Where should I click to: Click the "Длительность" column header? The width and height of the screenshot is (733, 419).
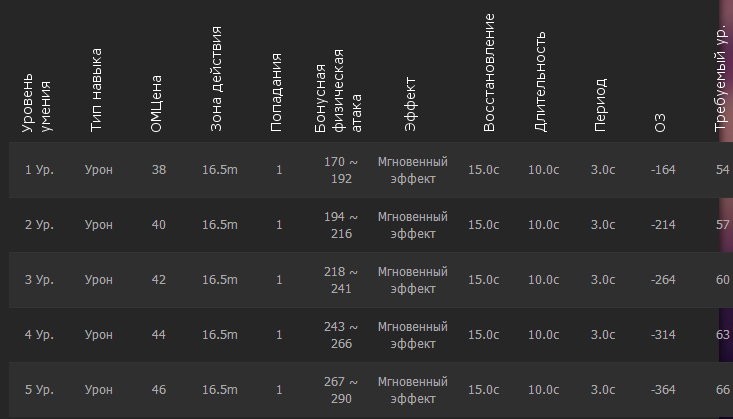point(540,82)
